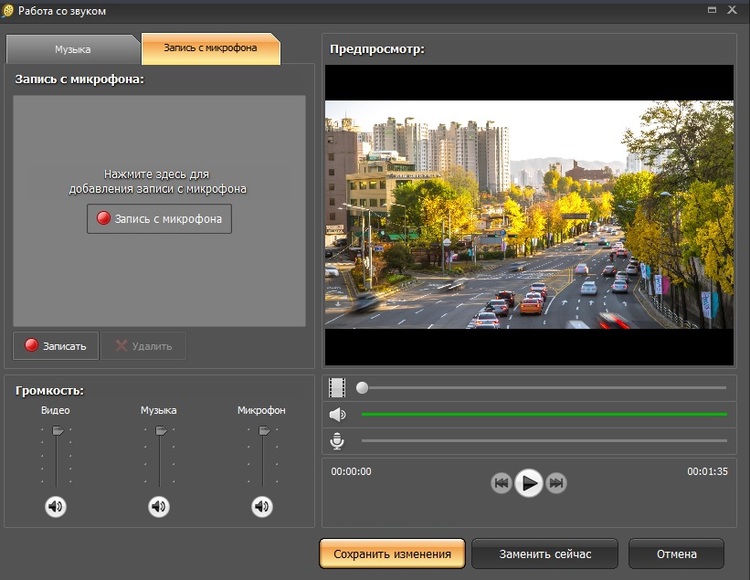This screenshot has width=750, height=580.
Task: Select the Запись с микрофона tab
Action: click(x=210, y=48)
